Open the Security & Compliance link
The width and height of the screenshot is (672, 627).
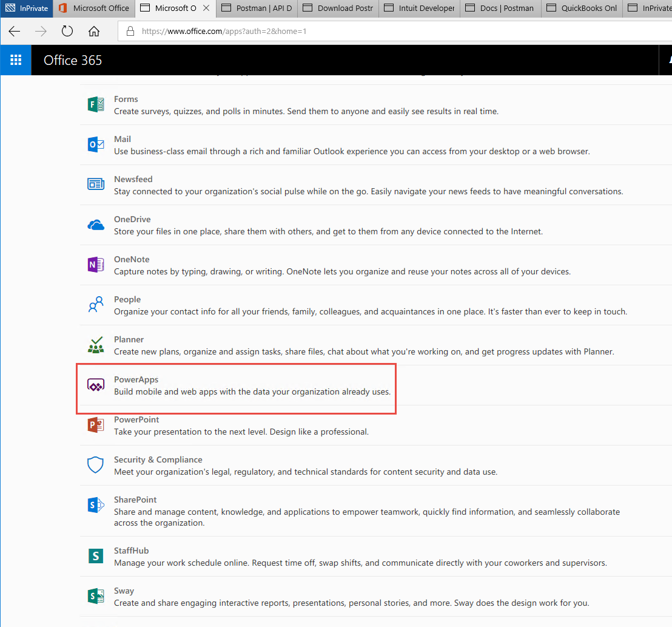[158, 459]
